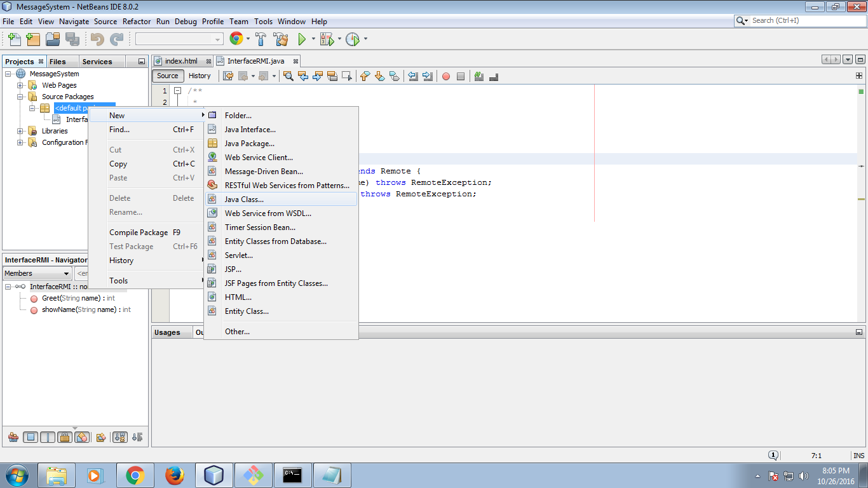Viewport: 868px width, 488px height.
Task: Toggle Show Non-Public Members lock icon
Action: pyautogui.click(x=64, y=437)
